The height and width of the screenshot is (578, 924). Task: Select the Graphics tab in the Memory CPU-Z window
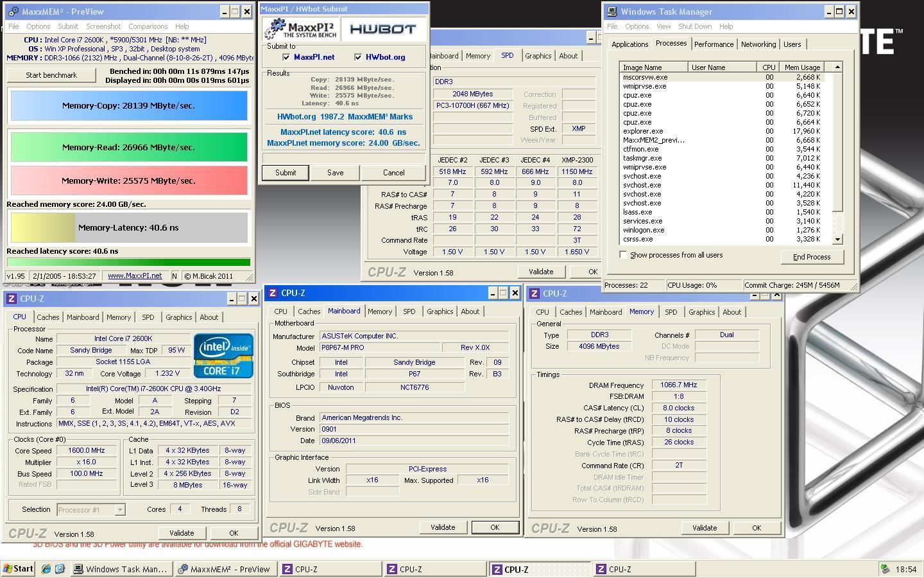tap(701, 312)
